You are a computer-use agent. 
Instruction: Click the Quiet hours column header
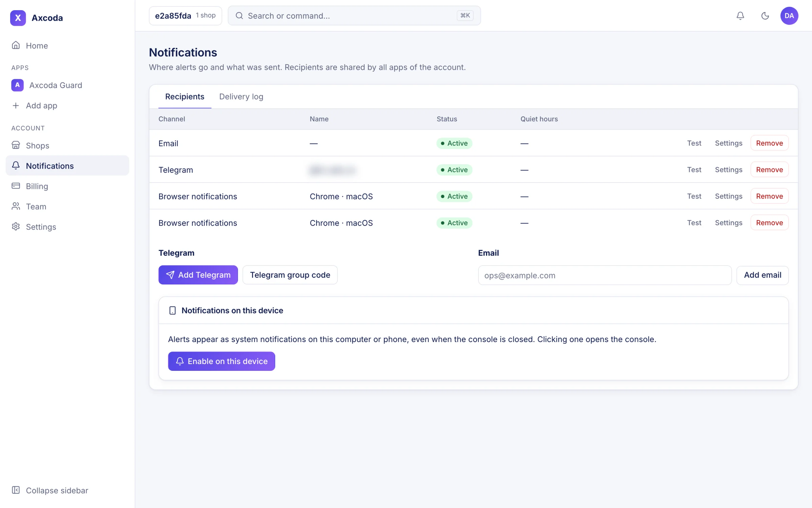click(x=539, y=119)
